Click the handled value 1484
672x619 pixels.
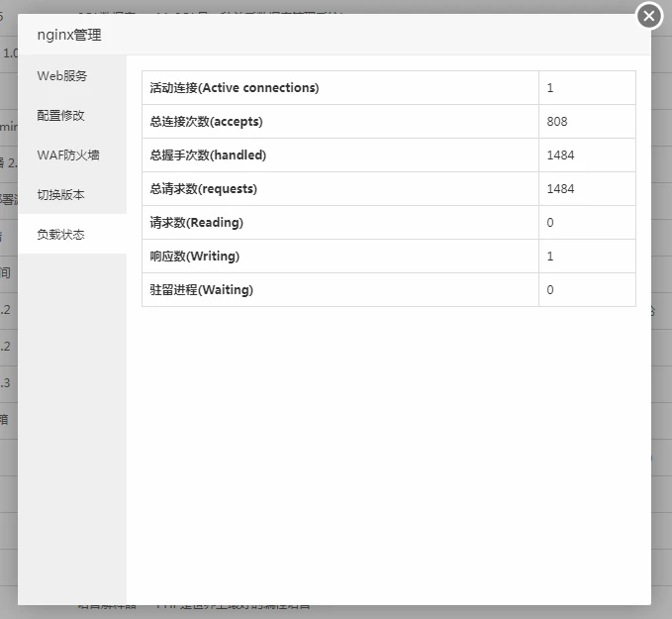(x=560, y=155)
